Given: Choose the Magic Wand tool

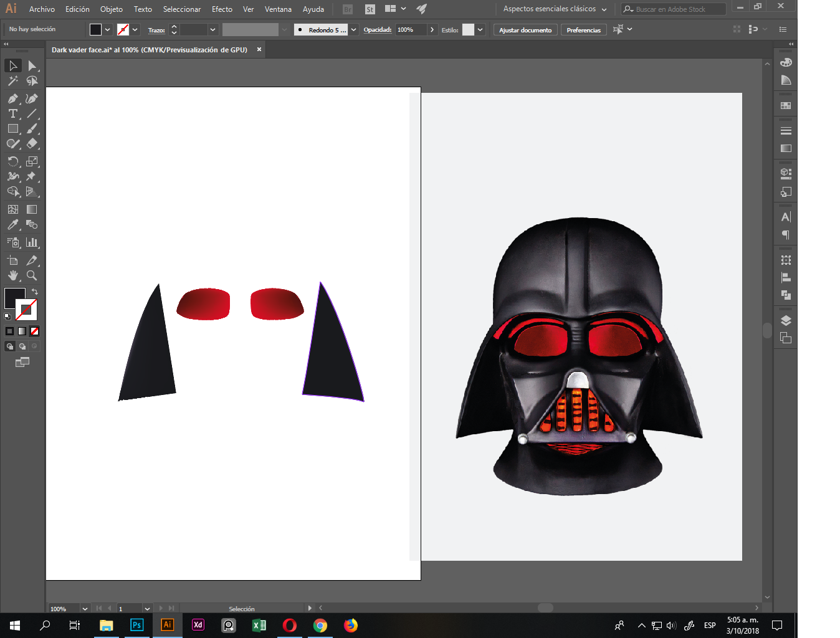Looking at the screenshot, I should pyautogui.click(x=13, y=81).
